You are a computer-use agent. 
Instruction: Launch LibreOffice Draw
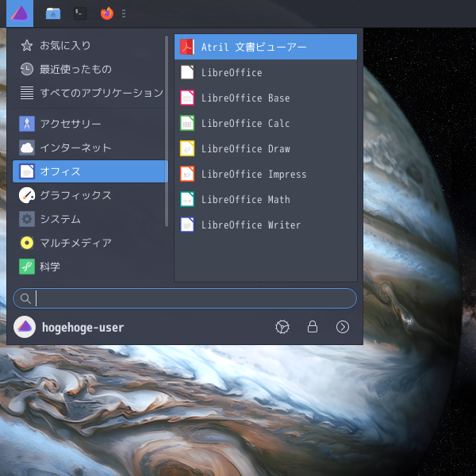(266, 148)
